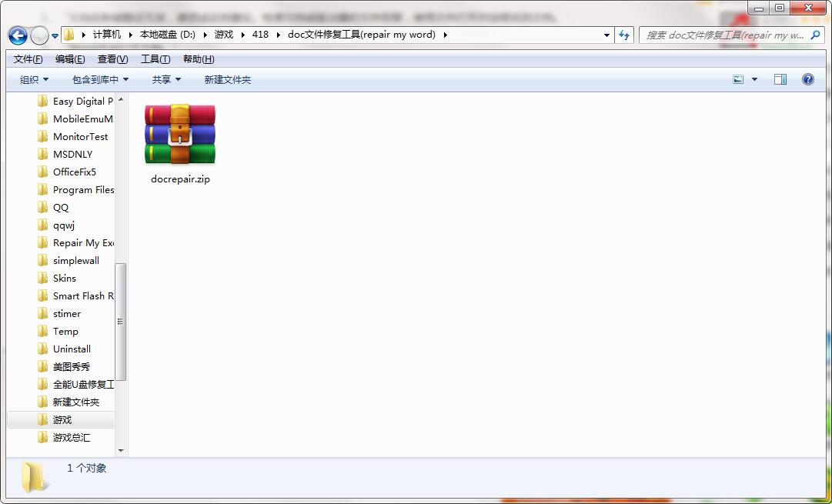Image resolution: width=832 pixels, height=504 pixels.
Task: Click the tree scrollbar up arrow
Action: tap(121, 99)
